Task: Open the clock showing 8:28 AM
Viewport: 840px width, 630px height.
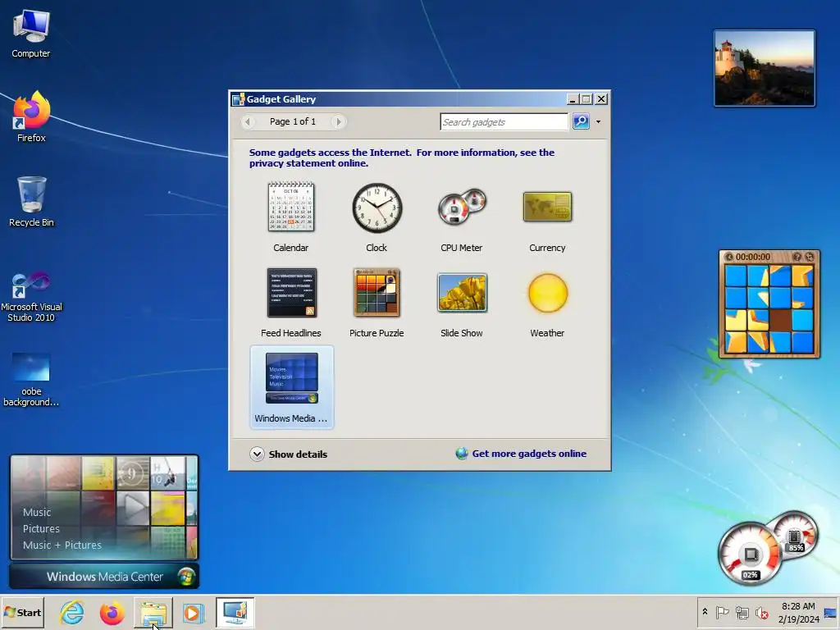Action: [x=798, y=612]
